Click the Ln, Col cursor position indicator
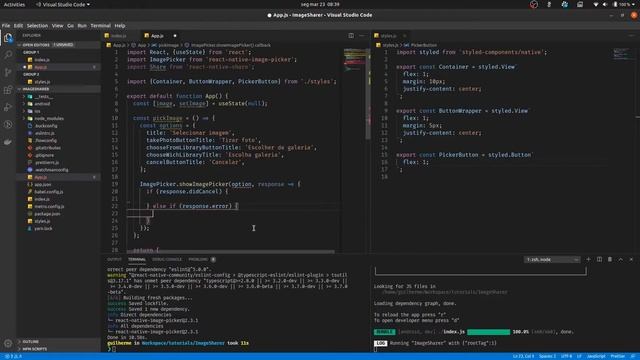The width and height of the screenshot is (640, 360). [523, 356]
